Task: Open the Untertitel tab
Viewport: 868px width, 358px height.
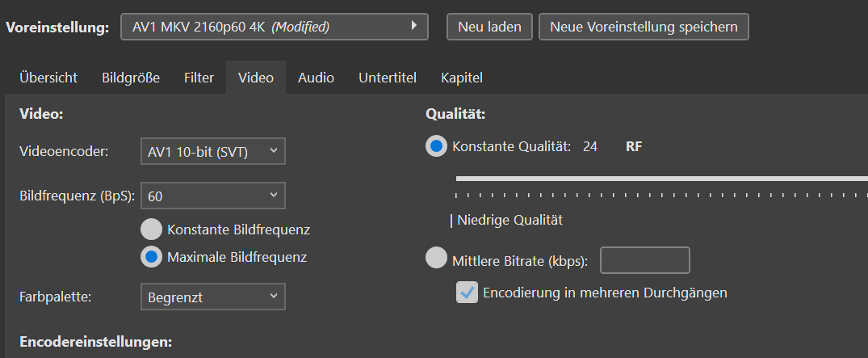Action: pos(388,78)
